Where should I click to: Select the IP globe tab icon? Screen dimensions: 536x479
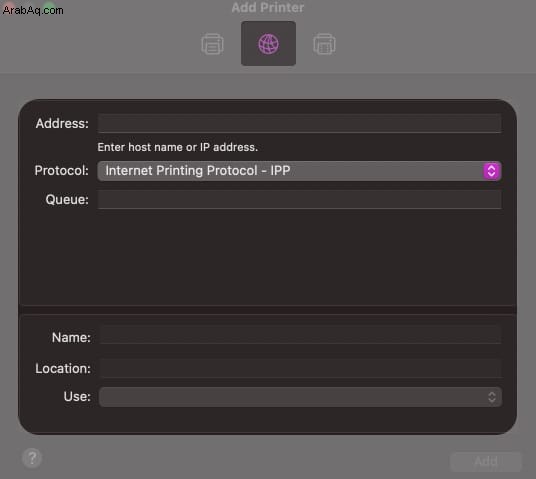(x=268, y=43)
